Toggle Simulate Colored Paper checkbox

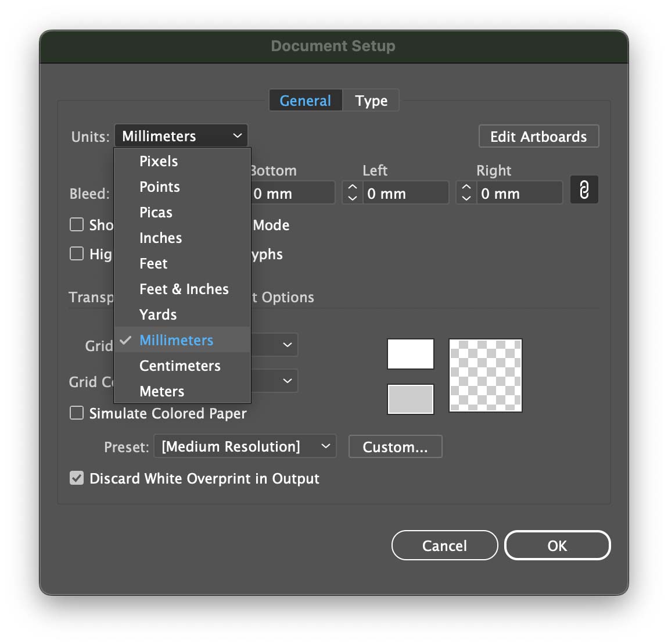77,413
